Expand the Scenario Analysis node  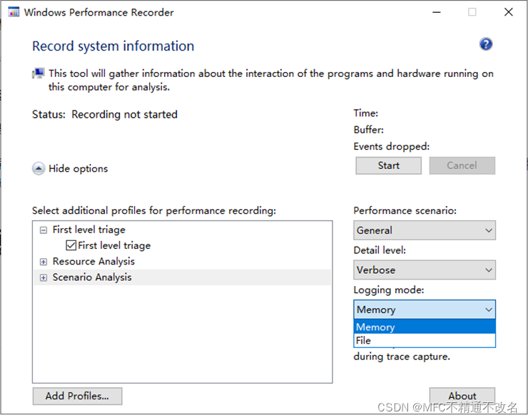click(44, 277)
